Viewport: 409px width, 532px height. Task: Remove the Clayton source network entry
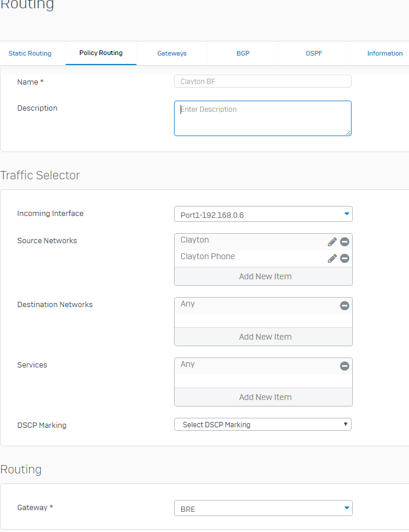pos(344,241)
